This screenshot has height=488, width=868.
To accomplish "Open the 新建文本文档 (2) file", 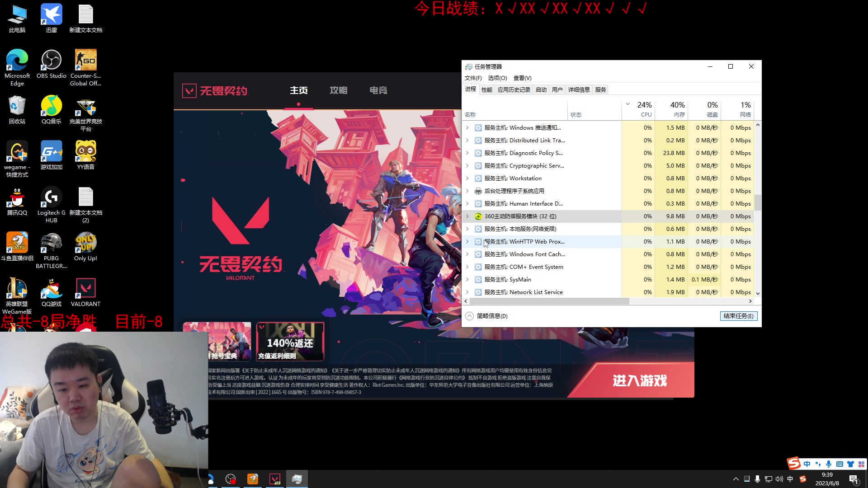I will click(x=86, y=205).
